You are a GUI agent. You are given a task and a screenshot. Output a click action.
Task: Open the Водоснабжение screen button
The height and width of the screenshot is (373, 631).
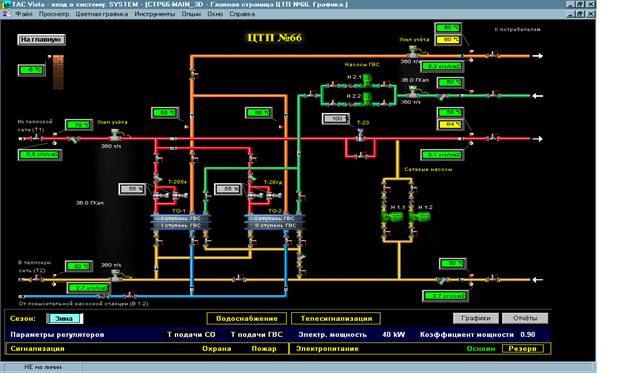(247, 319)
